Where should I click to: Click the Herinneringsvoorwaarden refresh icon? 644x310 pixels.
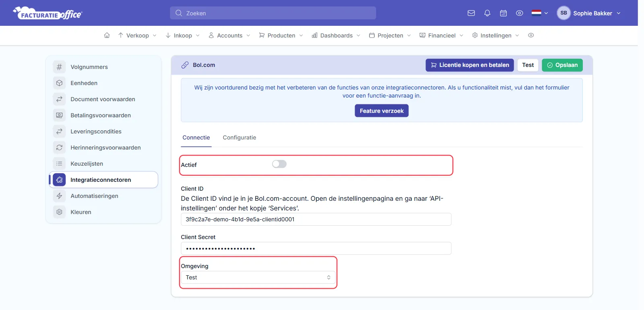tap(59, 148)
